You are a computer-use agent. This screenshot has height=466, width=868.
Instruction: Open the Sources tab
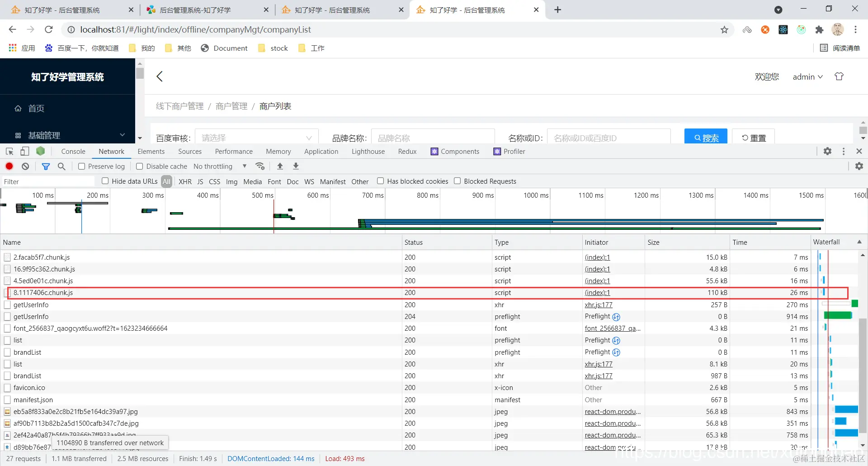190,151
